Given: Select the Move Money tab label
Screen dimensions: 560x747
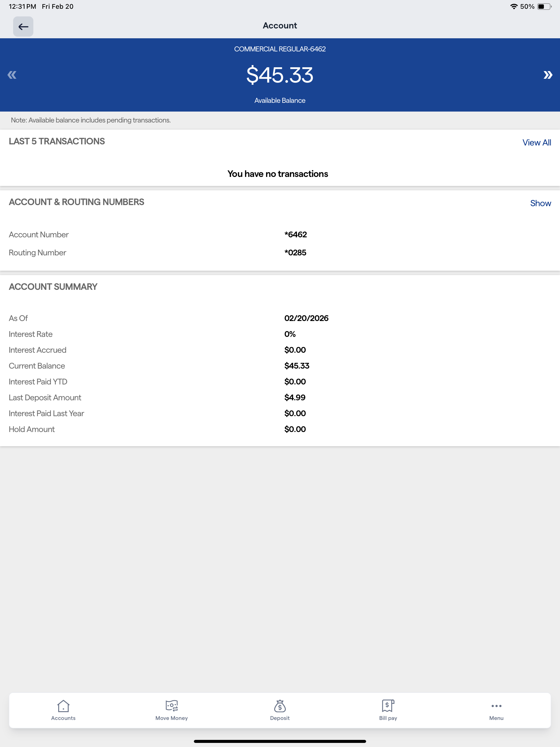Looking at the screenshot, I should coord(171,718).
